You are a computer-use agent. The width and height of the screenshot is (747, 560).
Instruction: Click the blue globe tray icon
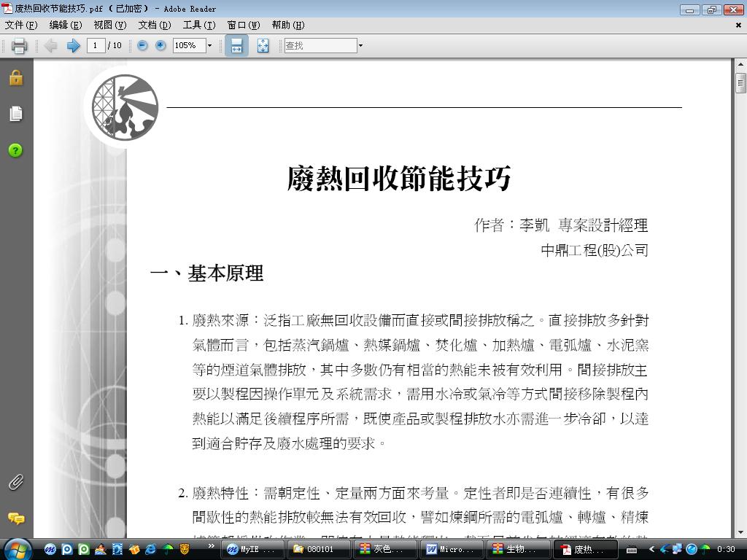(692, 550)
